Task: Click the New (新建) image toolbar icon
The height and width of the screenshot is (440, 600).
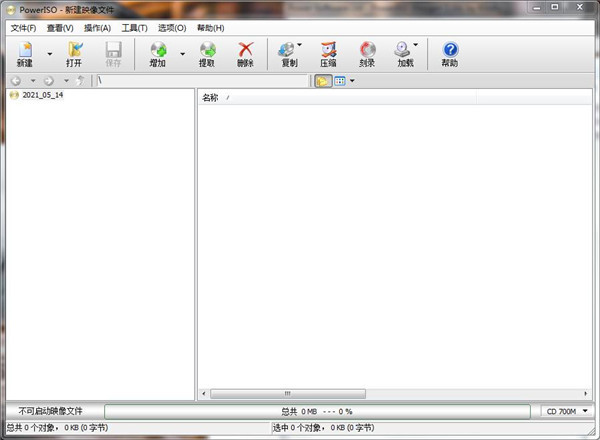Action: tap(25, 54)
